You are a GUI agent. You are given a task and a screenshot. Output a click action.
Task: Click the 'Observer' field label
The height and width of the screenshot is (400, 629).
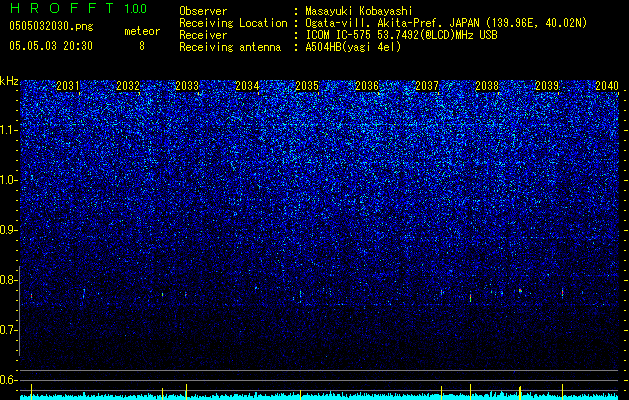pyautogui.click(x=203, y=11)
